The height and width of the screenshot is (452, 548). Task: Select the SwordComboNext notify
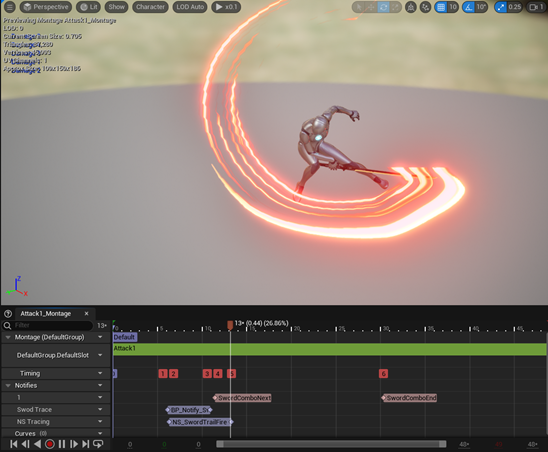coord(242,398)
